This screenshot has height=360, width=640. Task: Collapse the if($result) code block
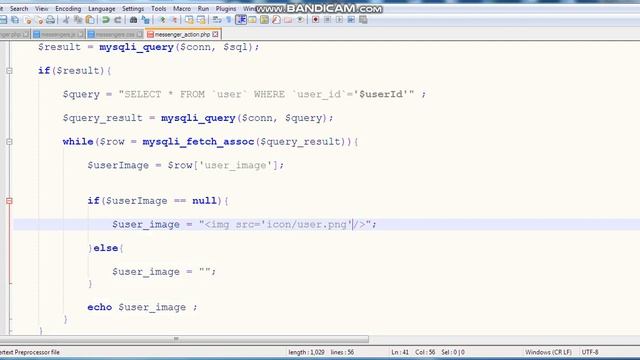click(x=9, y=71)
